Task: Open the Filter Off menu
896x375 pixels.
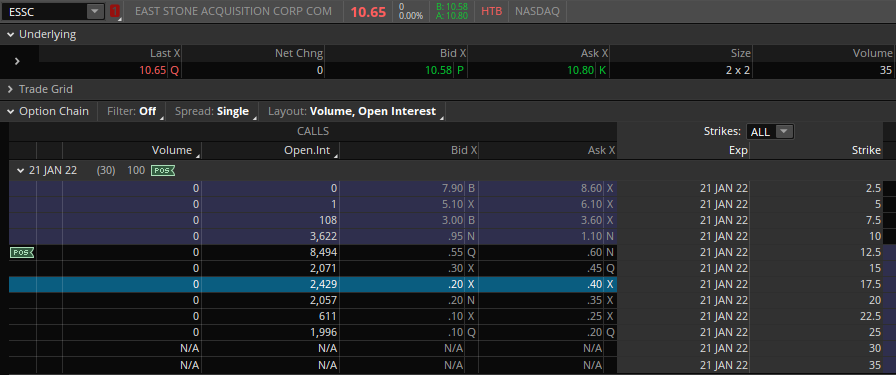Action: (x=135, y=111)
